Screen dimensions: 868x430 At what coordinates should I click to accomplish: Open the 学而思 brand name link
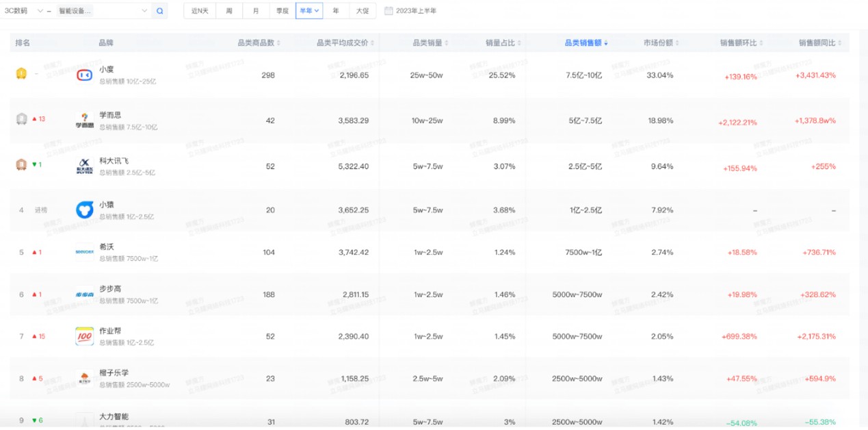tap(110, 115)
